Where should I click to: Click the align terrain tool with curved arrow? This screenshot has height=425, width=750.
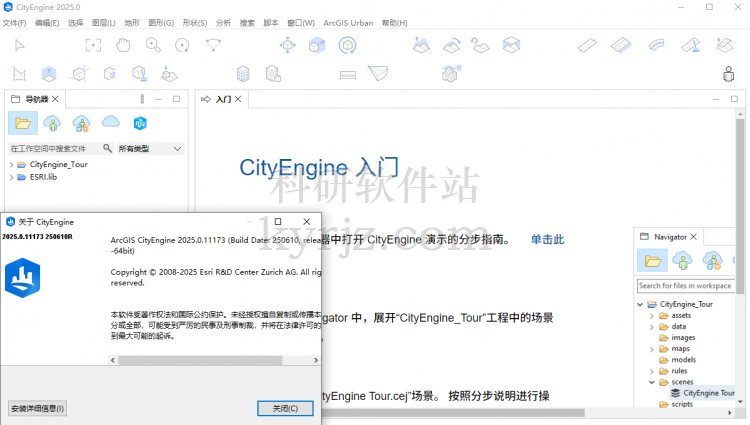[x=452, y=45]
